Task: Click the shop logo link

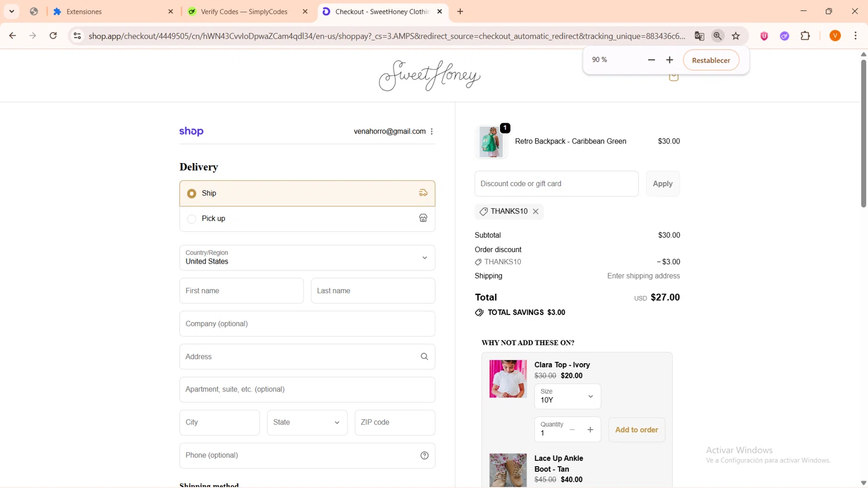Action: (x=191, y=132)
